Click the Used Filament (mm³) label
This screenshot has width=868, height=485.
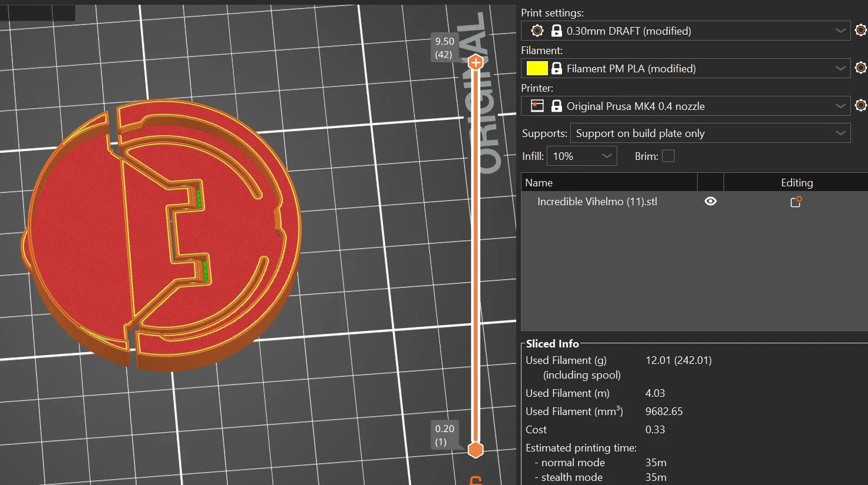pos(574,412)
